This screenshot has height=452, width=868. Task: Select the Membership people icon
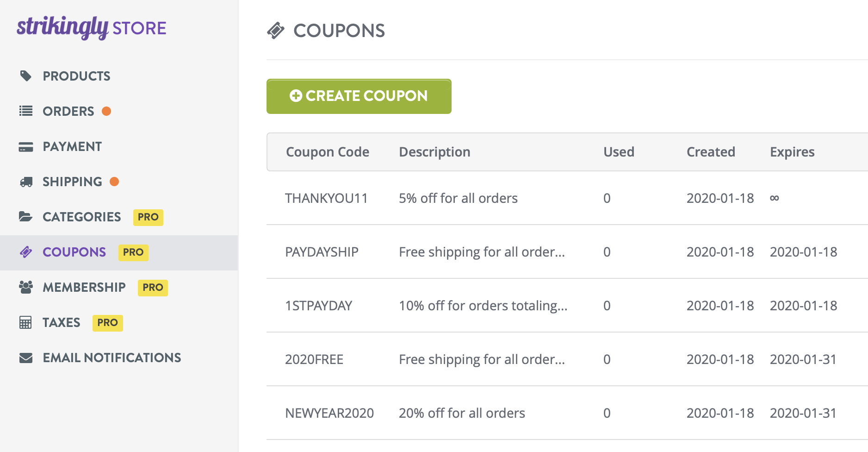(x=25, y=287)
